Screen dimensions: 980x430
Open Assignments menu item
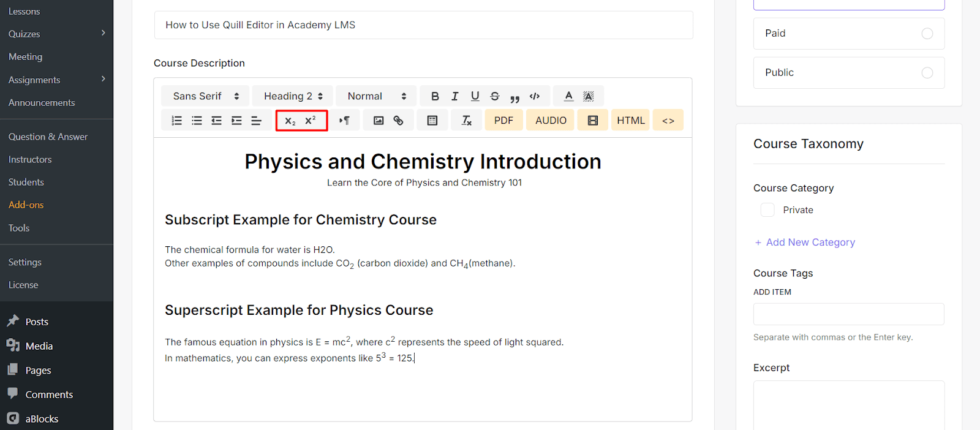pyautogui.click(x=34, y=80)
